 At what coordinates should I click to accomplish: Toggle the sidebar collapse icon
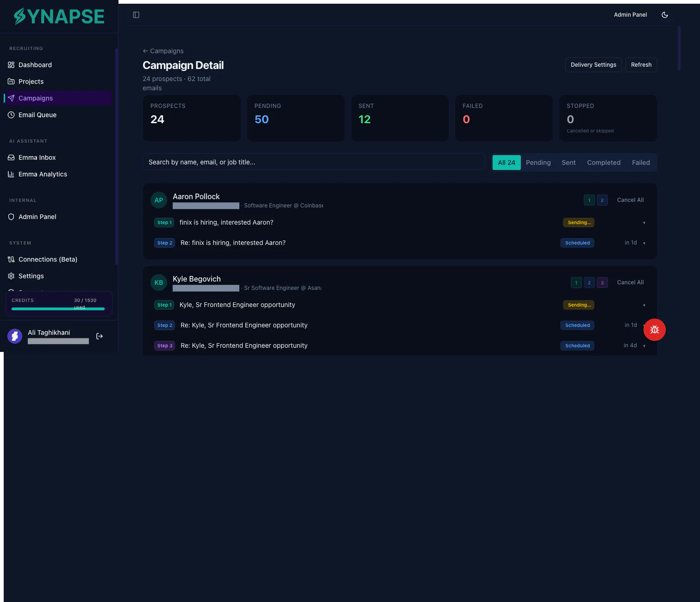point(136,15)
